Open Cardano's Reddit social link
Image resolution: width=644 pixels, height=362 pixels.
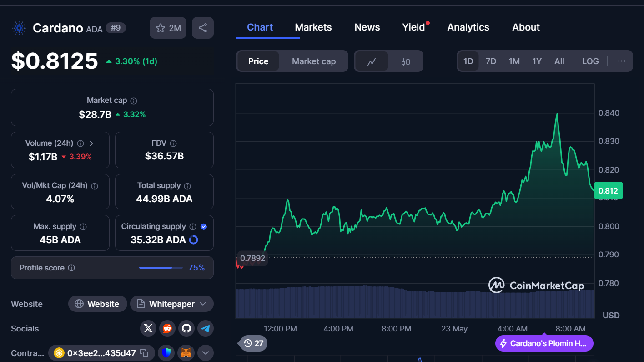click(x=167, y=328)
